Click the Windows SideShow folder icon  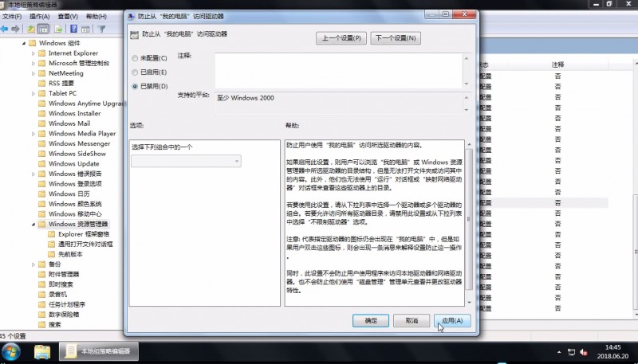[42, 154]
